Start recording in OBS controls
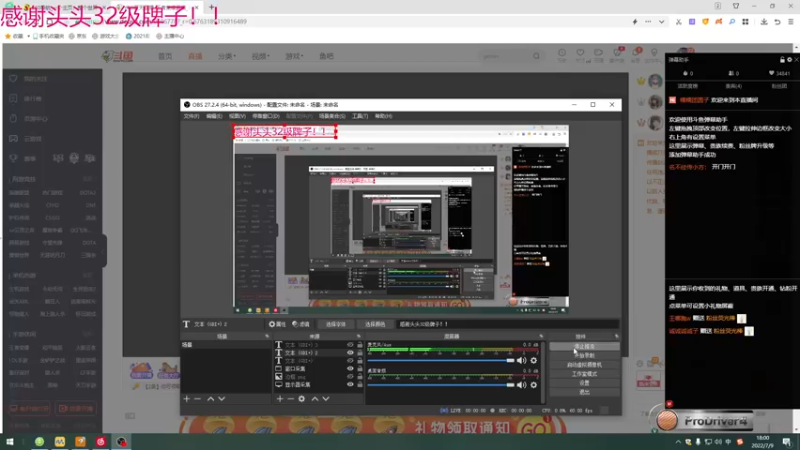The image size is (800, 450). [584, 356]
